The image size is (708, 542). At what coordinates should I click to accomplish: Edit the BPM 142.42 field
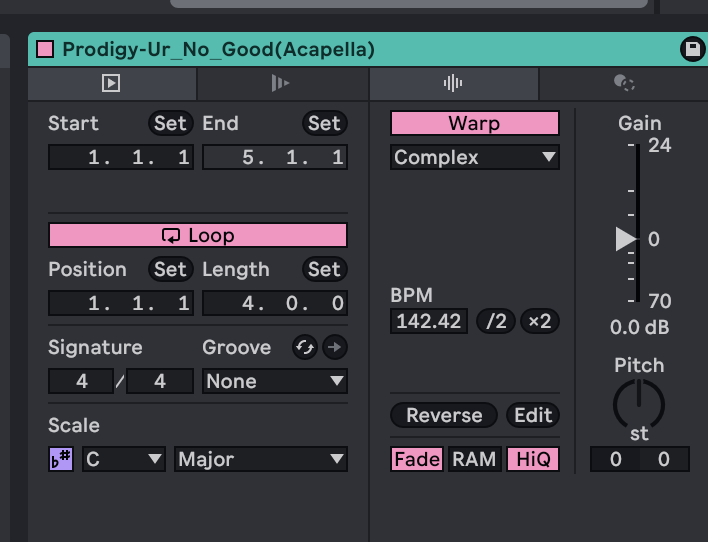tap(429, 321)
